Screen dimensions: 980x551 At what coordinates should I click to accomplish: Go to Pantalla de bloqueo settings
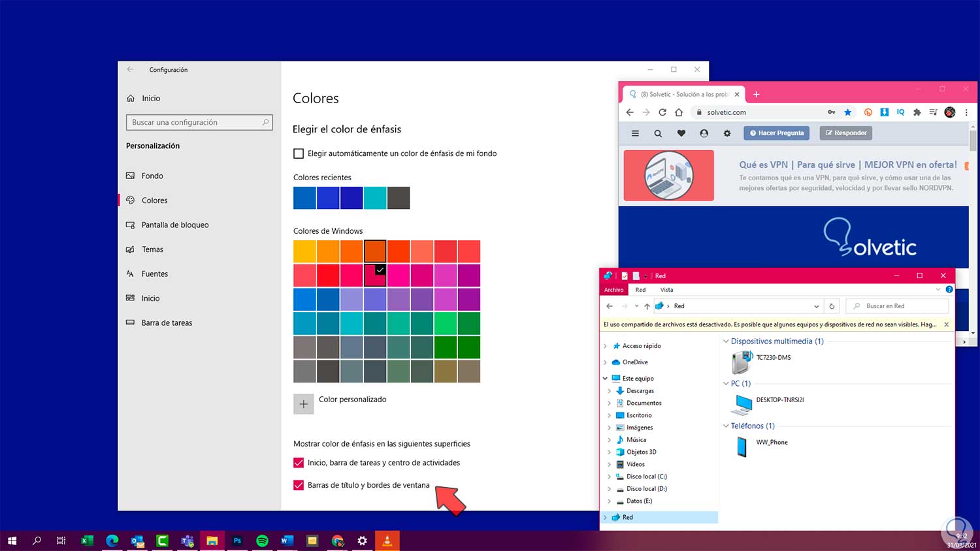point(175,225)
